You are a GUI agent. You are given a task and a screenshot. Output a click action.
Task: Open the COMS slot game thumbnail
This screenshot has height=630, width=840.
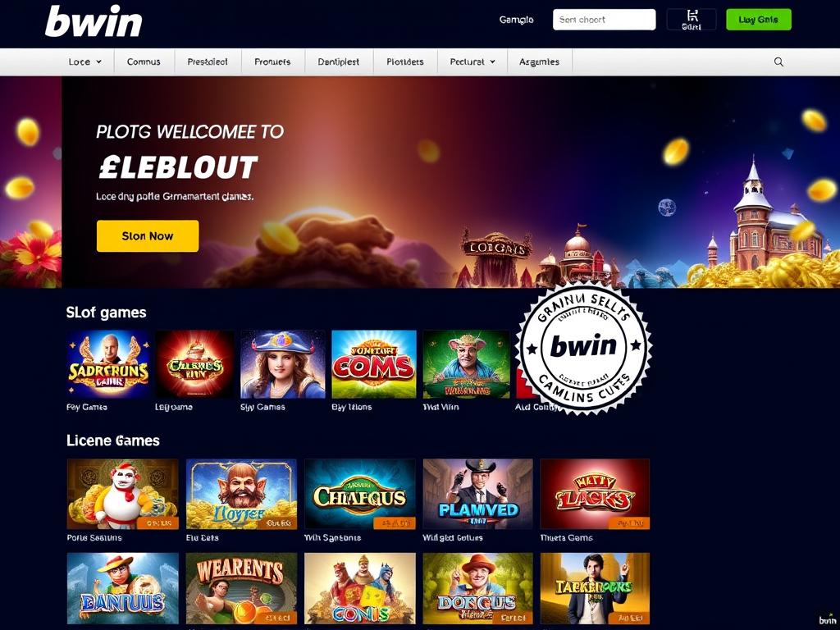point(374,363)
